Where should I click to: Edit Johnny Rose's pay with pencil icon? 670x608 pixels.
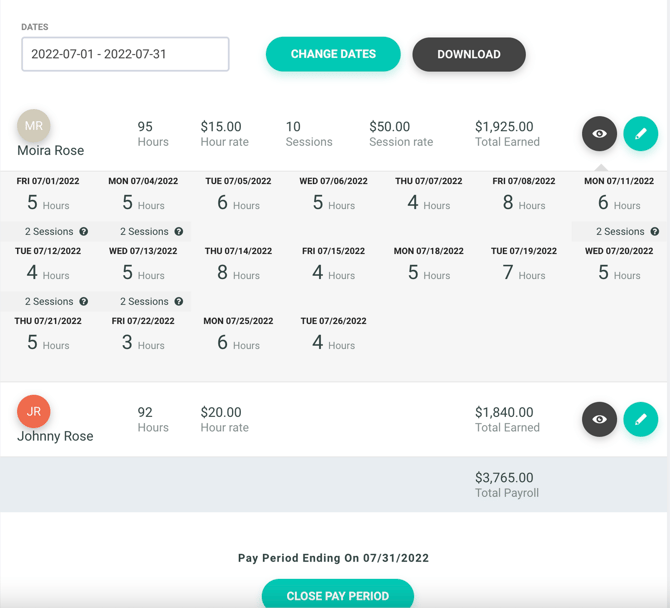click(641, 419)
